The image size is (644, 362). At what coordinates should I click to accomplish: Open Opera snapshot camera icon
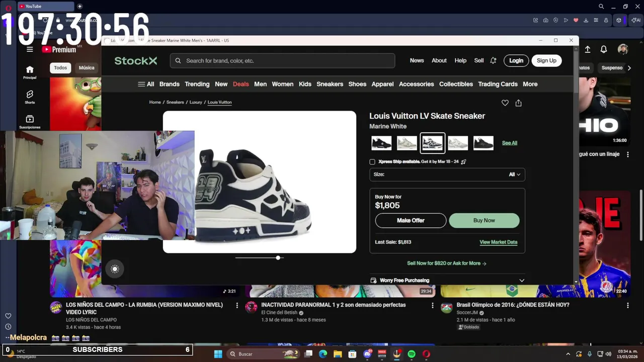point(546,20)
